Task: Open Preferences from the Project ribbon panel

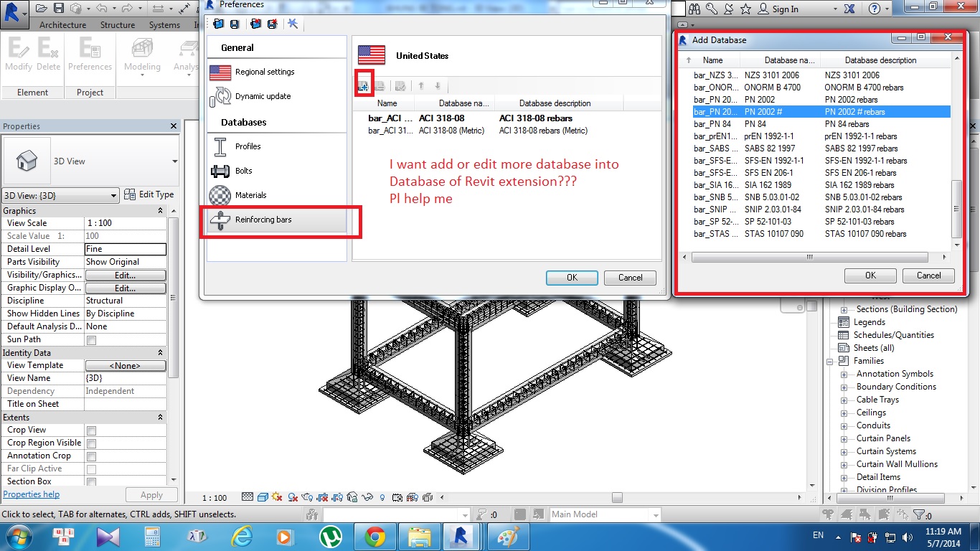Action: pyautogui.click(x=90, y=54)
